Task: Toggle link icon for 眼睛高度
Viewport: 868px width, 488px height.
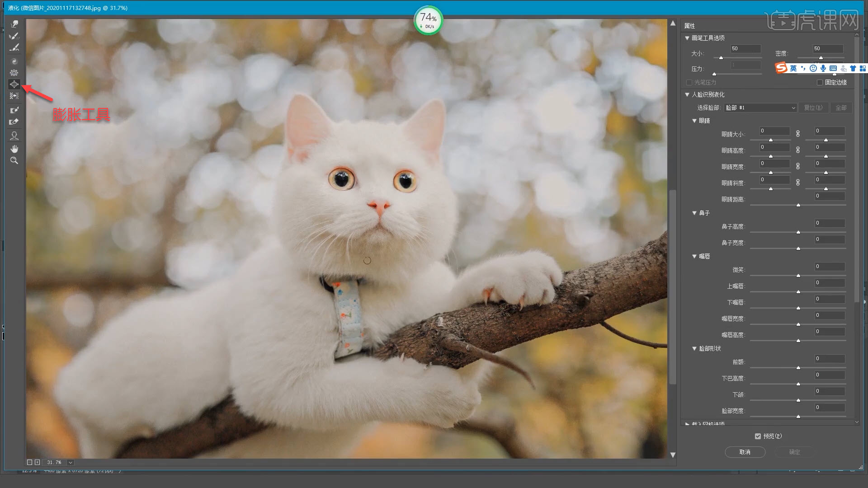Action: point(798,150)
